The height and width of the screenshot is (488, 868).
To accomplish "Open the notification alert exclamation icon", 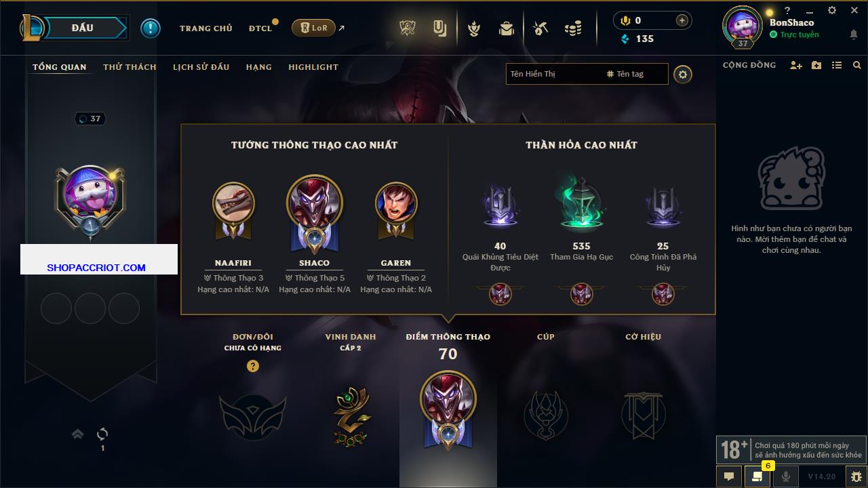I will 150,28.
